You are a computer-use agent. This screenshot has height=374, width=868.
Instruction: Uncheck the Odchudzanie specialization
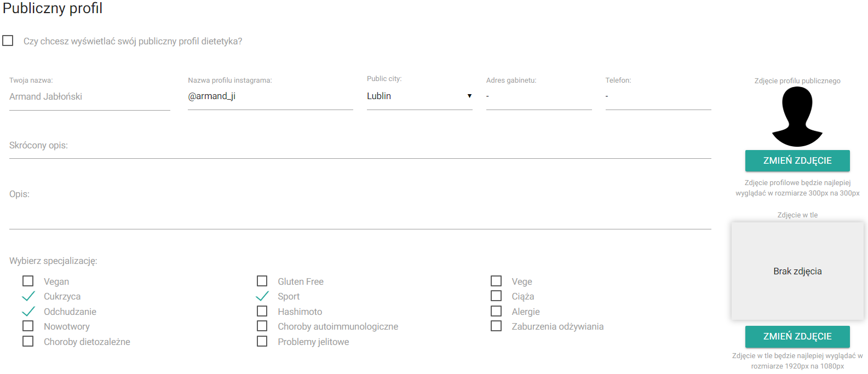[x=28, y=312]
